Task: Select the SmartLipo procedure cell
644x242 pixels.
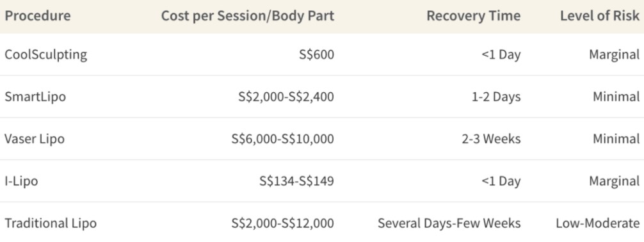Action: coord(35,97)
